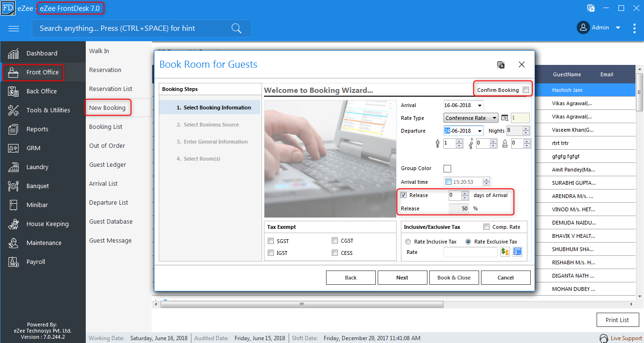This screenshot has width=644, height=343.
Task: Click the search magnifier icon
Action: [236, 28]
